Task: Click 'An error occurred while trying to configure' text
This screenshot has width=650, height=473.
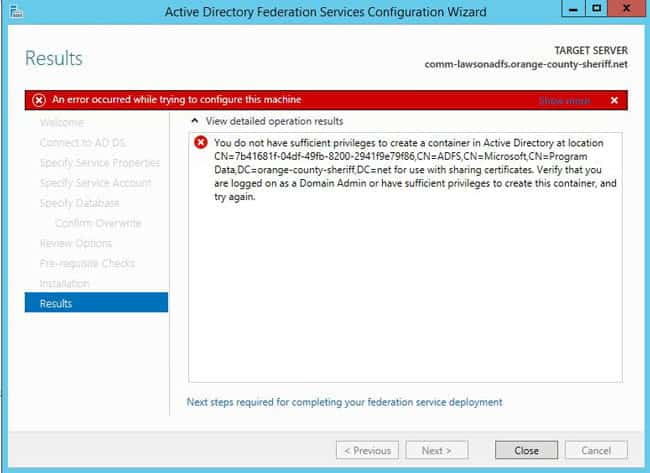Action: point(177,99)
